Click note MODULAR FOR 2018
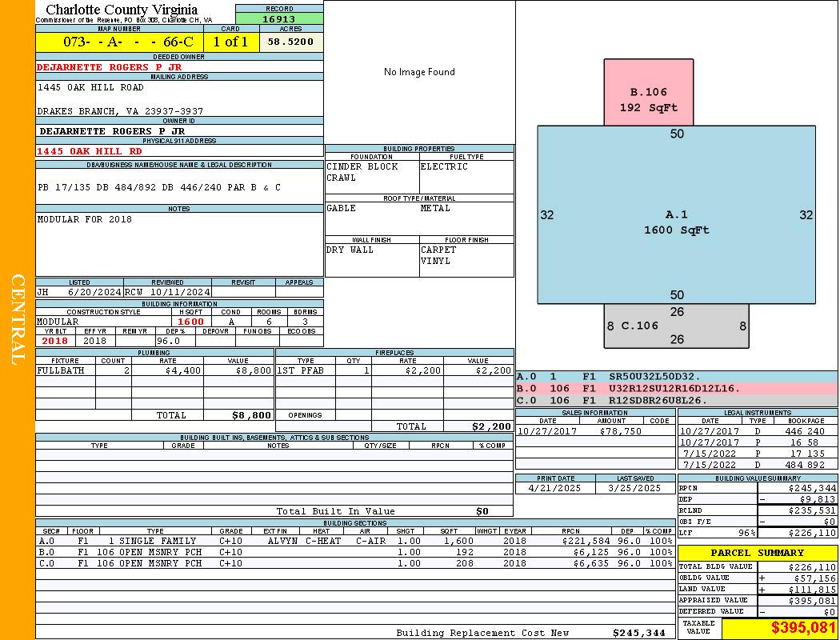Screen dimensions: 840x640 pyautogui.click(x=85, y=219)
